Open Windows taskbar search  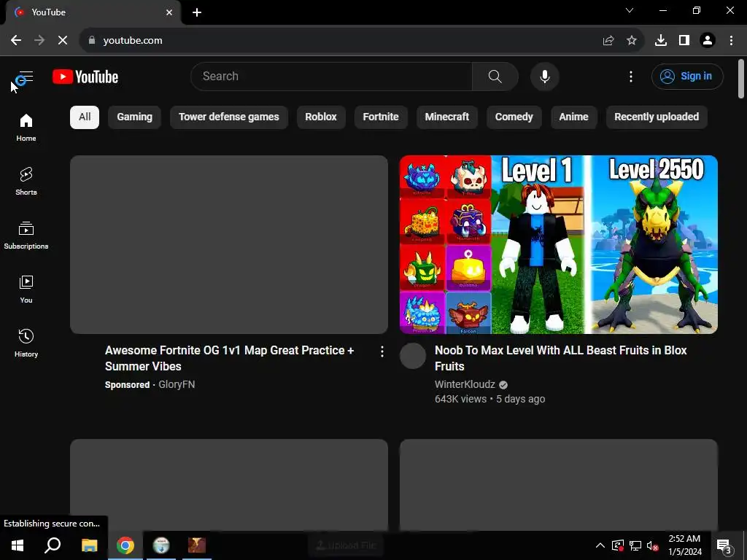[x=53, y=545]
